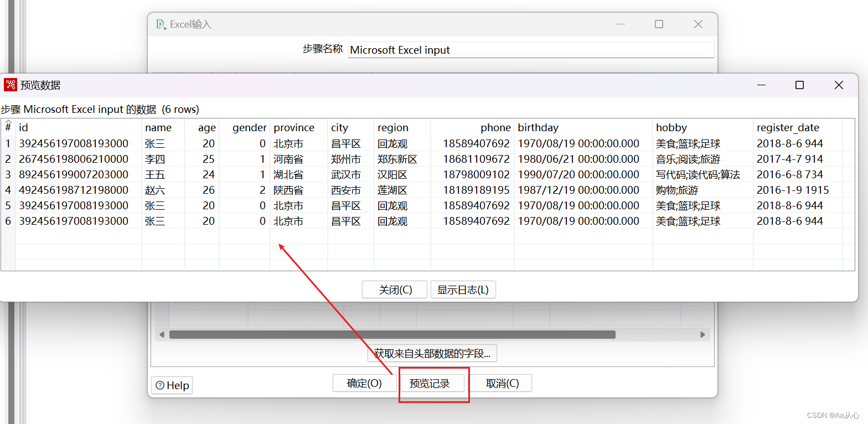Open Help in the Excel输入 dialog
Viewport: 868px width, 424px height.
tap(172, 385)
